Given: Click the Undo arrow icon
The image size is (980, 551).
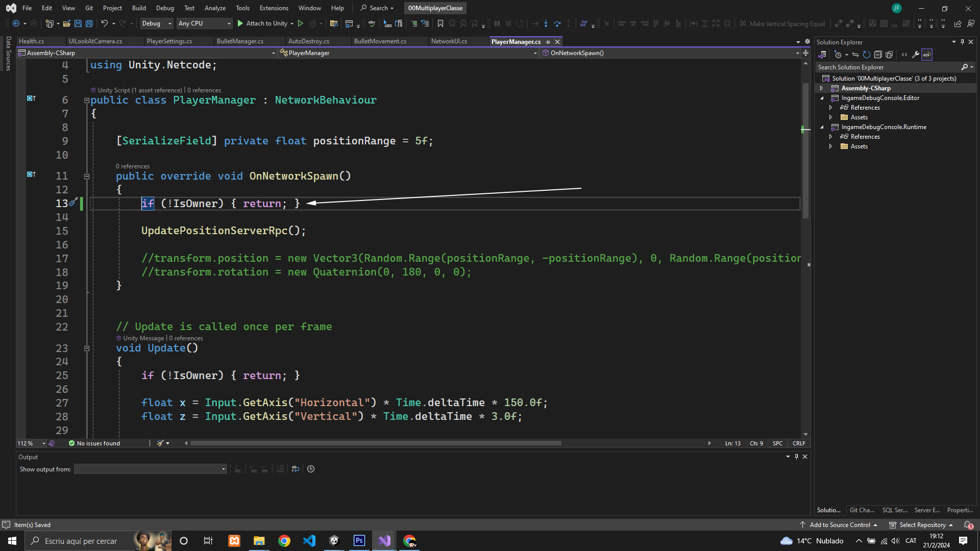Looking at the screenshot, I should (x=104, y=23).
